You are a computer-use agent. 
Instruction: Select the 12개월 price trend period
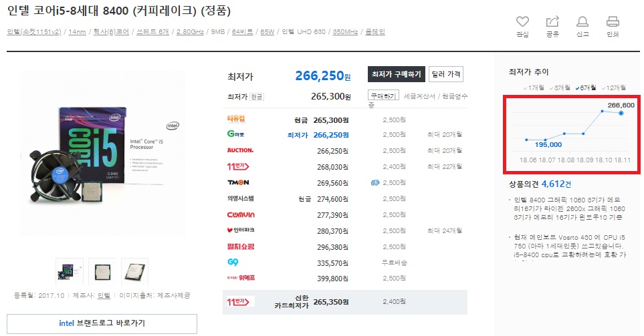click(614, 88)
